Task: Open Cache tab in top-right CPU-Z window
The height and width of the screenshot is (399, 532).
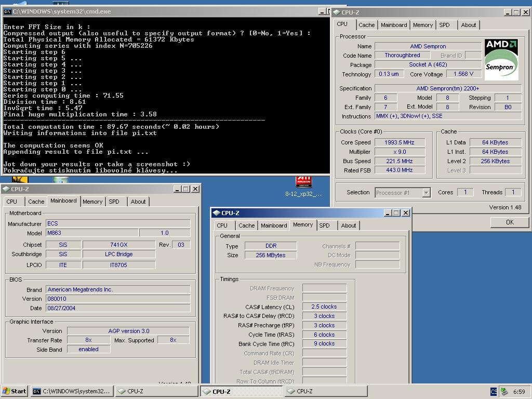Action: pos(366,25)
